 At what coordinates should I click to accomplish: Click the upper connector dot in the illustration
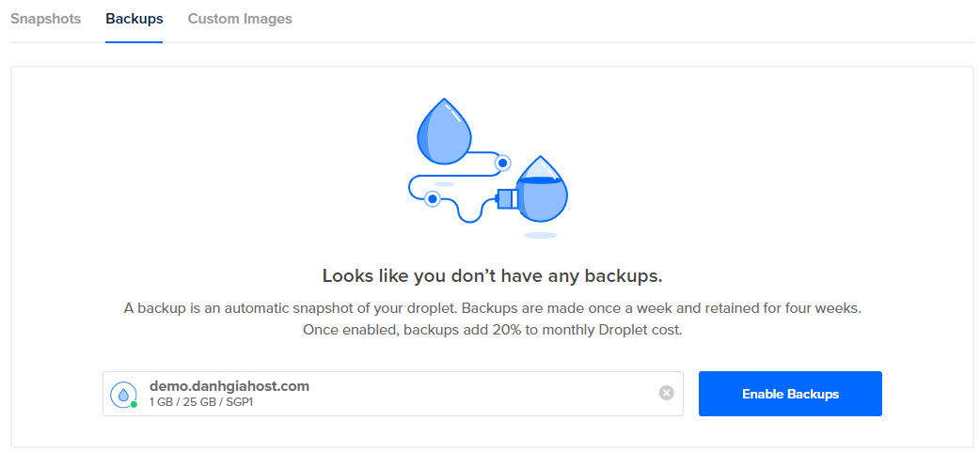(x=502, y=163)
